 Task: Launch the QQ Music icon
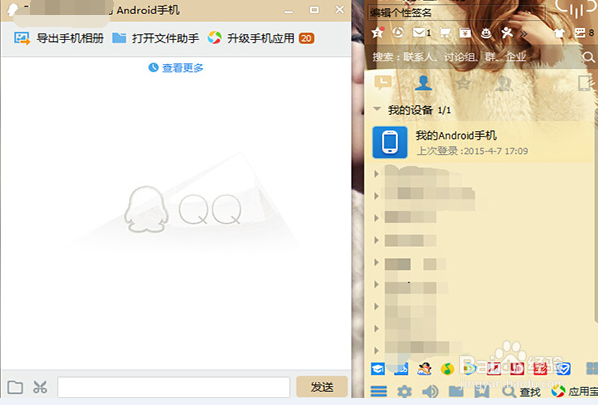(447, 369)
